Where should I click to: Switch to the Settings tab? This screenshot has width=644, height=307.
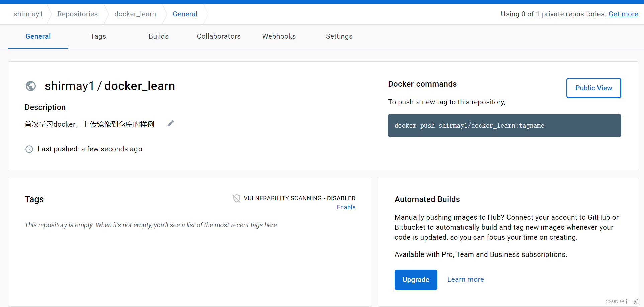coord(339,36)
